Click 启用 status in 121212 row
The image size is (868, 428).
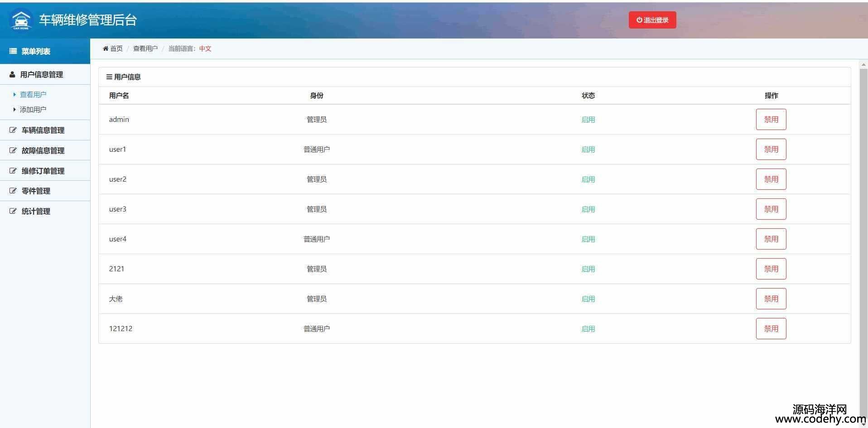tap(588, 329)
